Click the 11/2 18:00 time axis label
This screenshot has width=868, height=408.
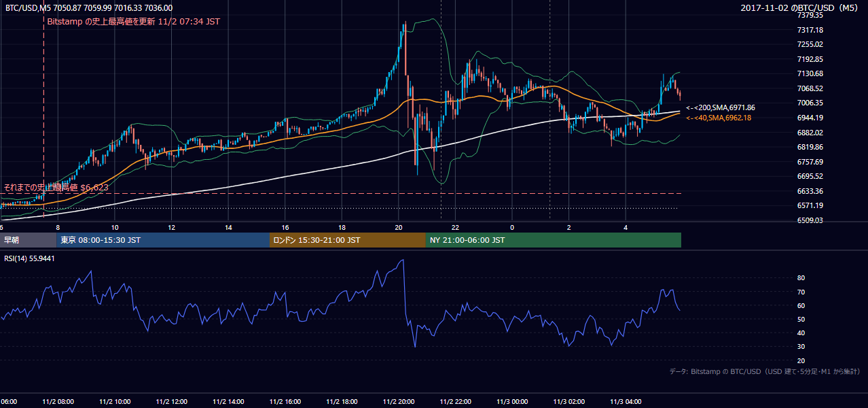pos(342,401)
